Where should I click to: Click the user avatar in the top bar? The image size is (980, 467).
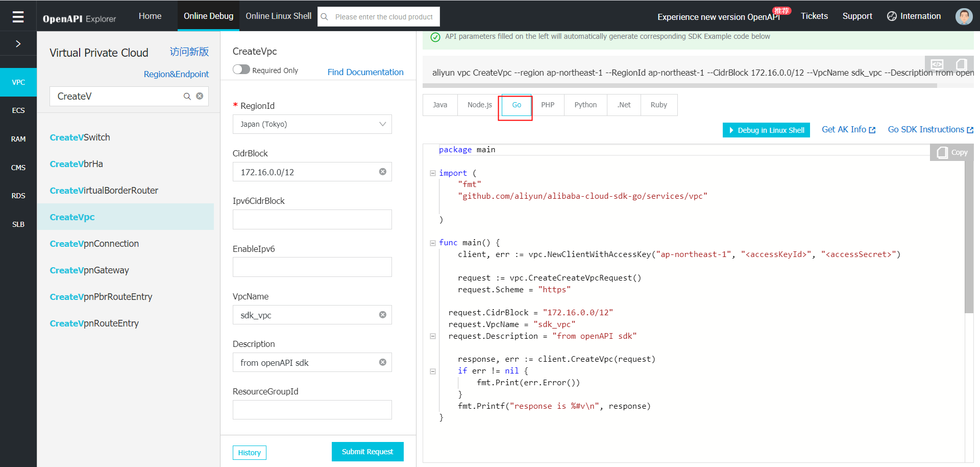[964, 16]
